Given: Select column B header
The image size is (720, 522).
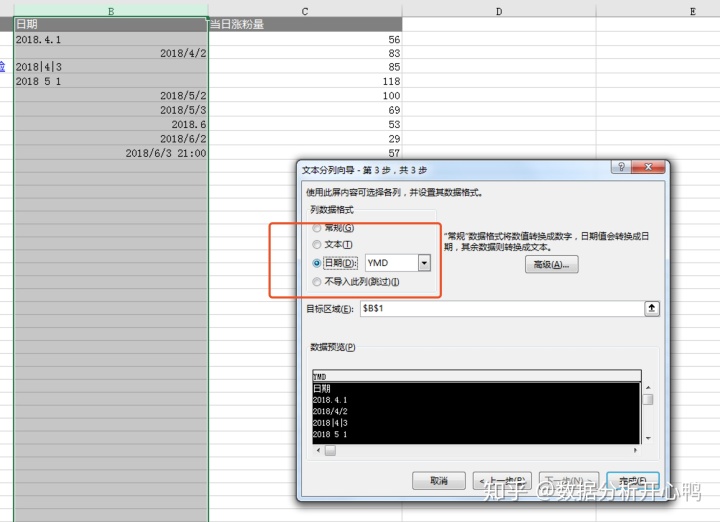Looking at the screenshot, I should tap(111, 11).
